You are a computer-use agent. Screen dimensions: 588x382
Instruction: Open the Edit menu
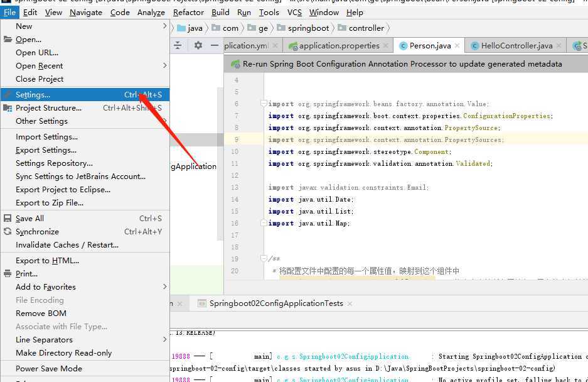[x=30, y=13]
